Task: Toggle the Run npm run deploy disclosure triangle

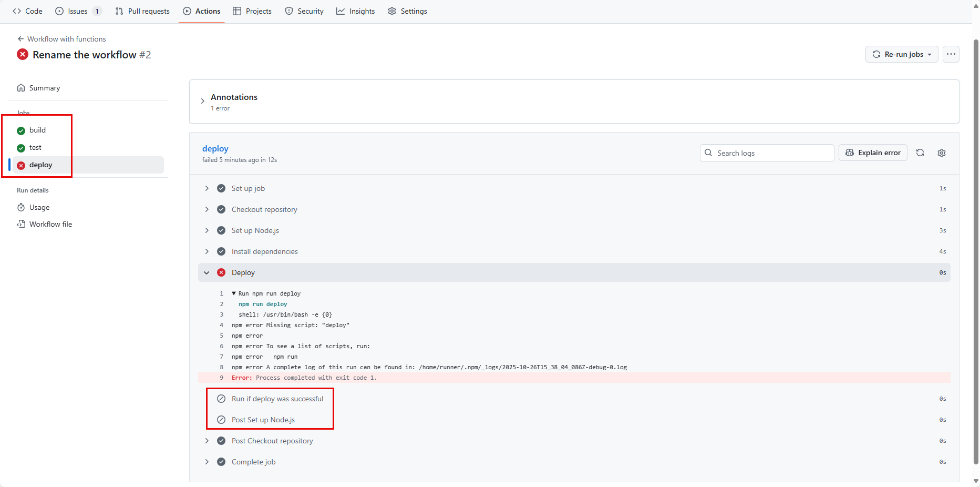Action: 234,293
